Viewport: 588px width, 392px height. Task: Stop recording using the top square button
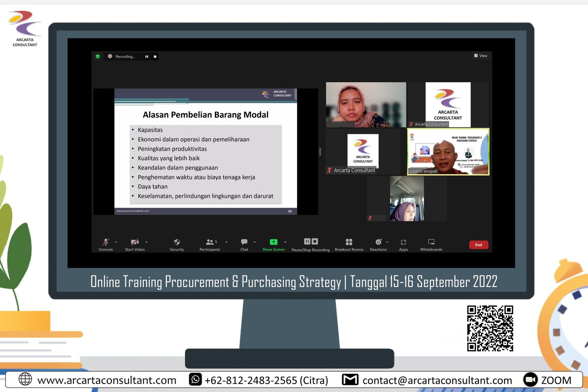click(x=155, y=57)
